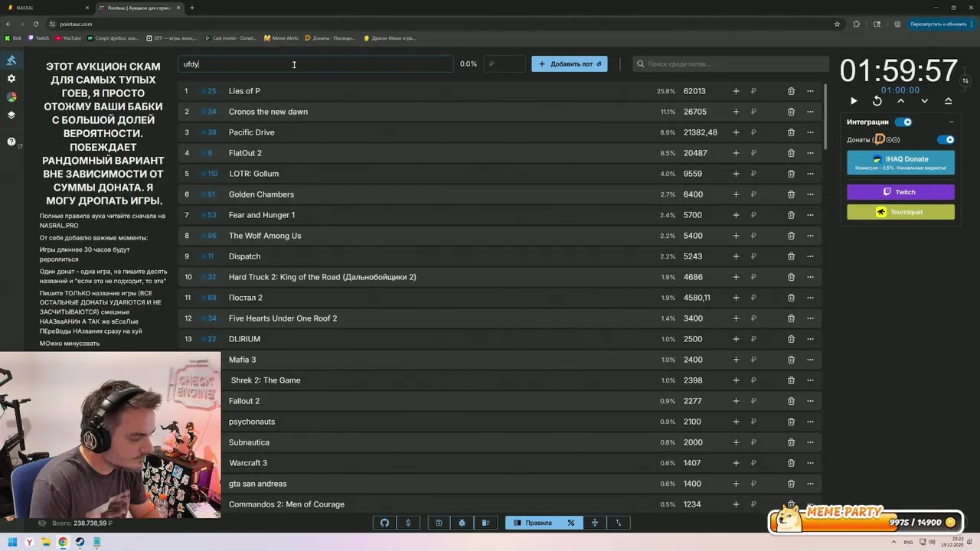
Task: Open more options for Lies of P
Action: [810, 91]
